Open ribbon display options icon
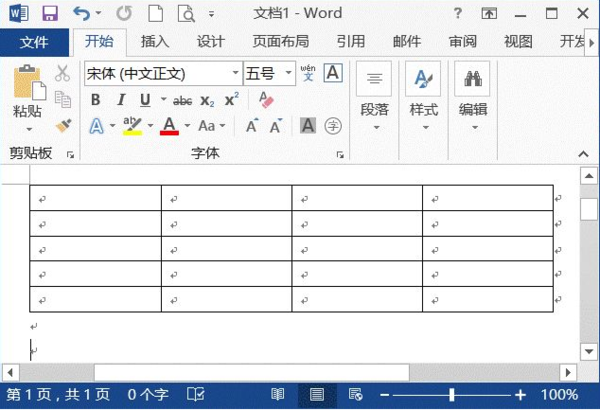The width and height of the screenshot is (600, 410). [489, 14]
